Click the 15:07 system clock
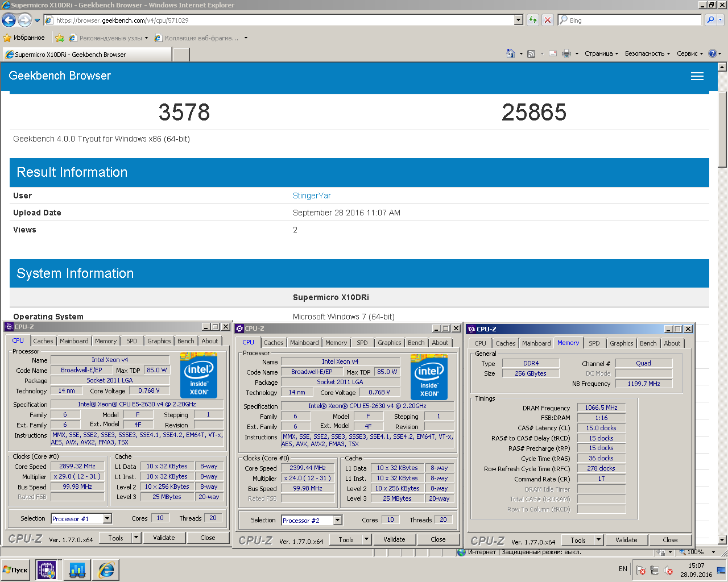 (x=696, y=566)
